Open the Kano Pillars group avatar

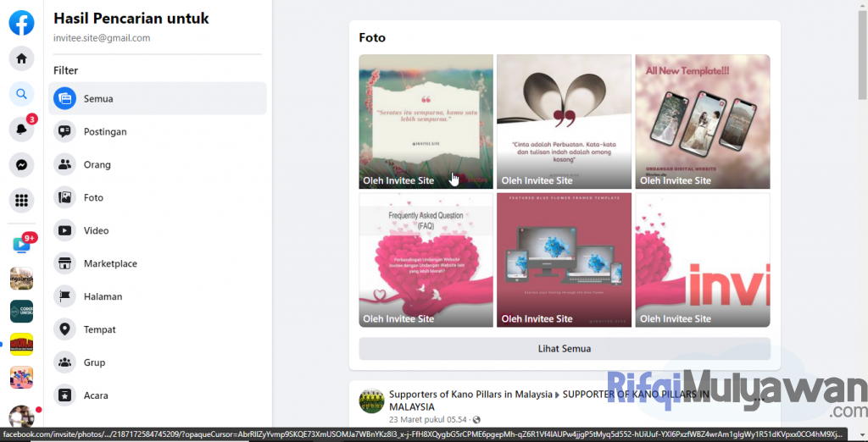point(371,401)
